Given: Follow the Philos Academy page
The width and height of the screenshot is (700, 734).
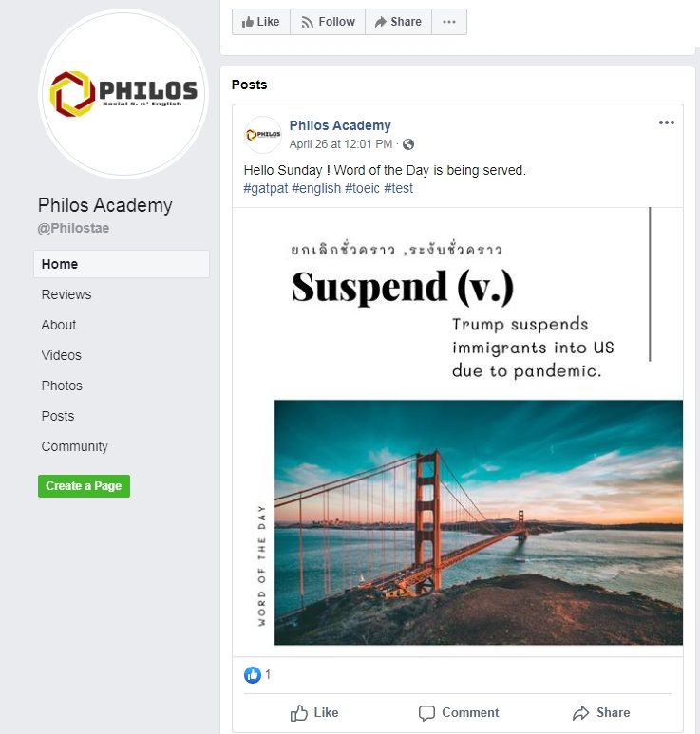Looking at the screenshot, I should (328, 22).
